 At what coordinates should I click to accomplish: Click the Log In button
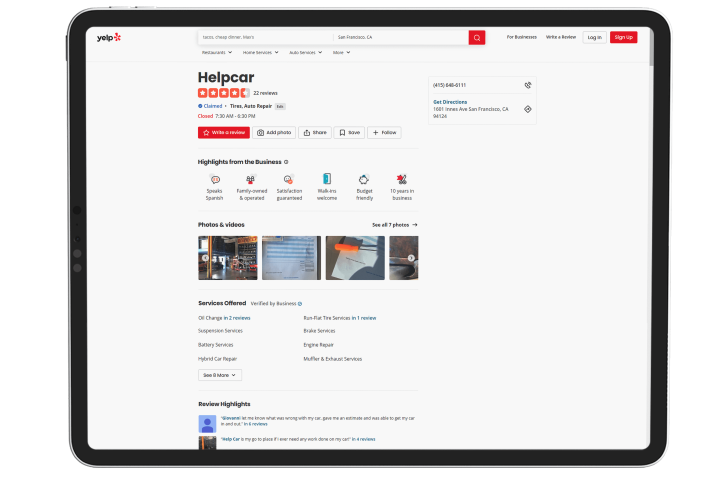pyautogui.click(x=594, y=37)
